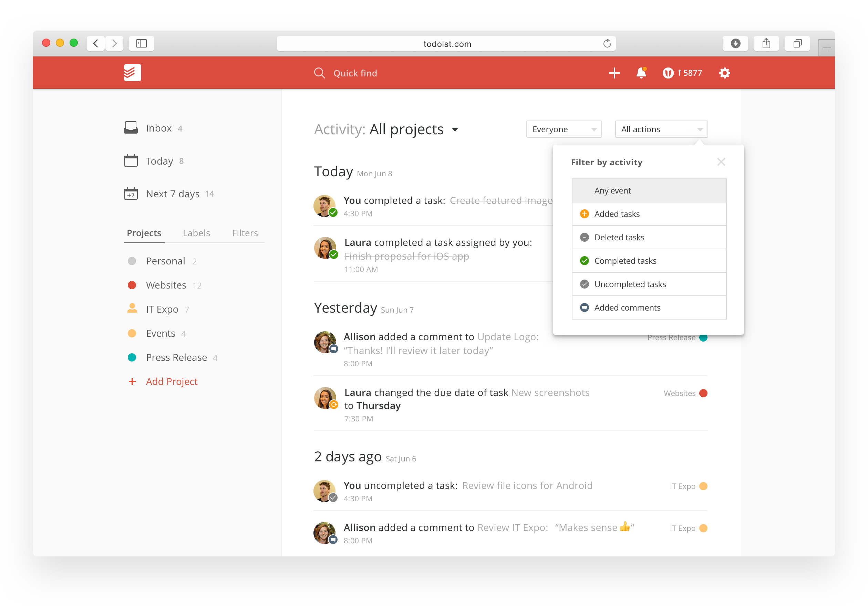Viewport: 868px width, 606px height.
Task: Click the red Websites project color dot
Action: click(x=132, y=285)
